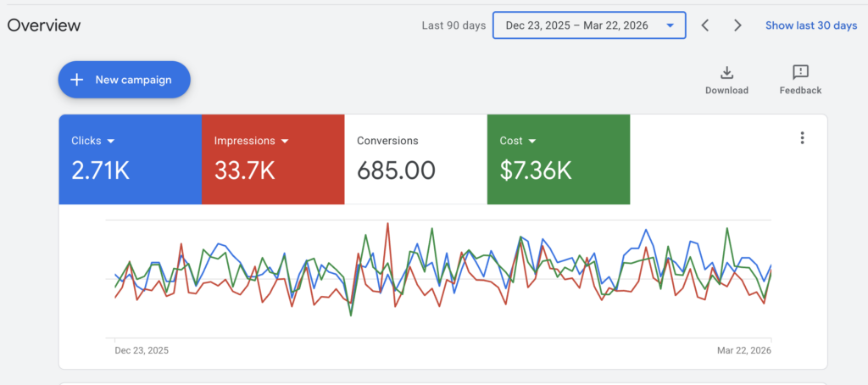
Task: Open the three-dot more options menu
Action: [802, 138]
